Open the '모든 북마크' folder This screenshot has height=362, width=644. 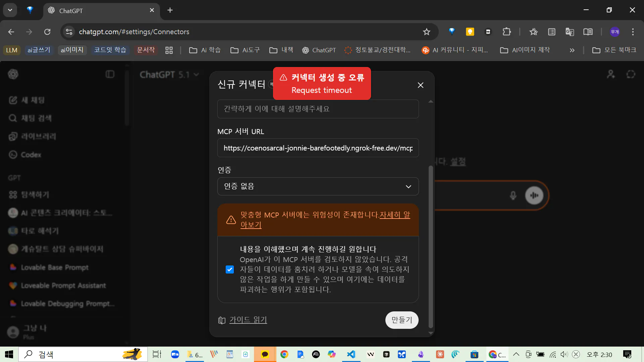(614, 50)
